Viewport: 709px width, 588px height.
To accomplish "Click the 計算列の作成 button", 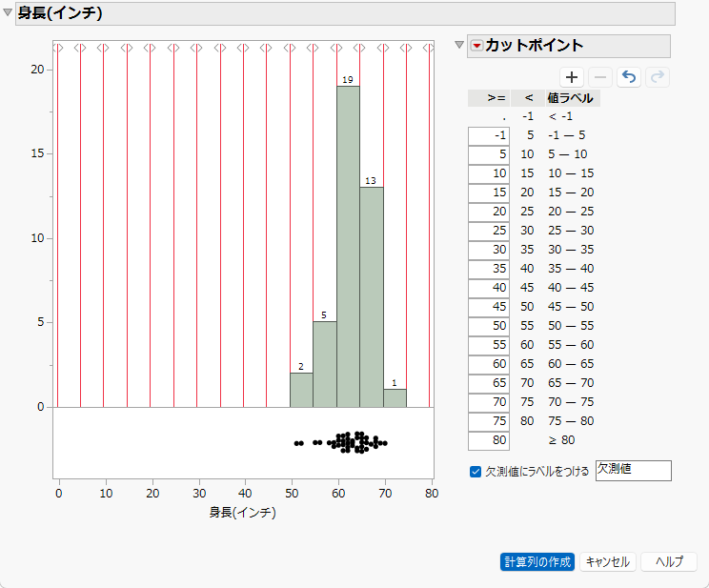I will pos(537,561).
